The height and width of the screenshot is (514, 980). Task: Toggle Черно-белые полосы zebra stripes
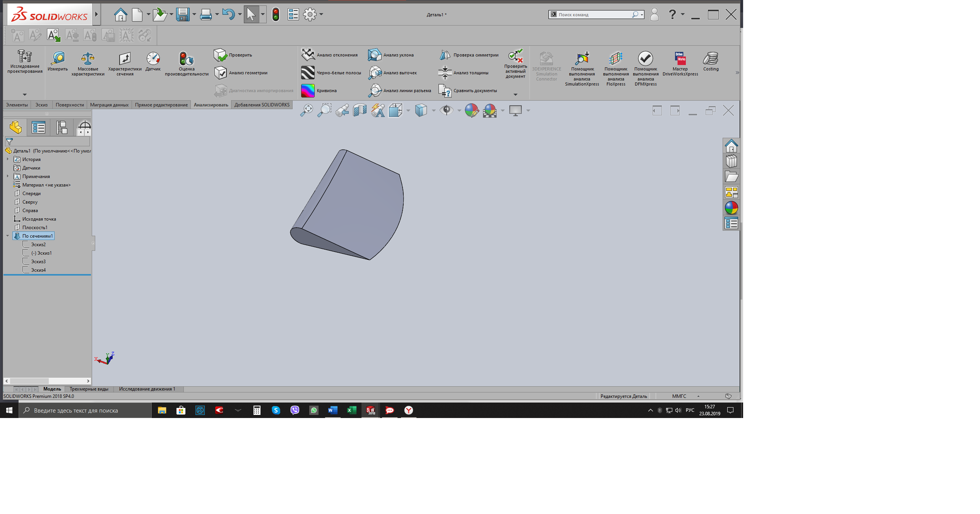pyautogui.click(x=332, y=73)
